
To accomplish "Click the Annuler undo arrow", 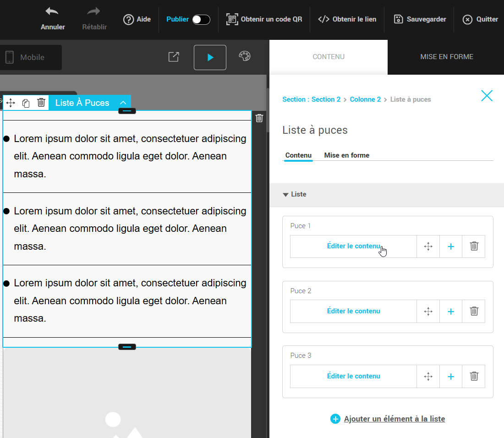I will click(52, 12).
